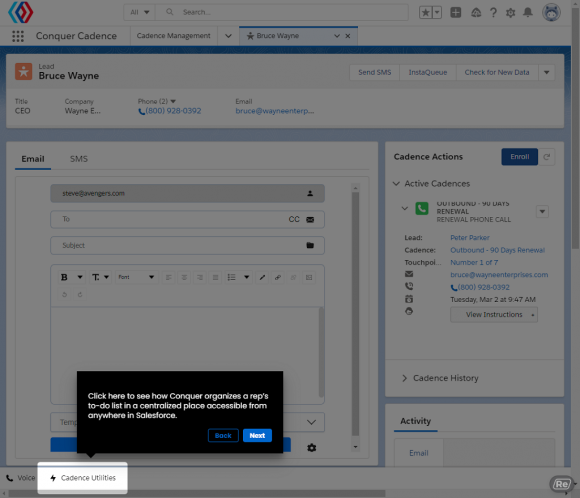Justify email text
The height and width of the screenshot is (498, 580).
point(215,277)
